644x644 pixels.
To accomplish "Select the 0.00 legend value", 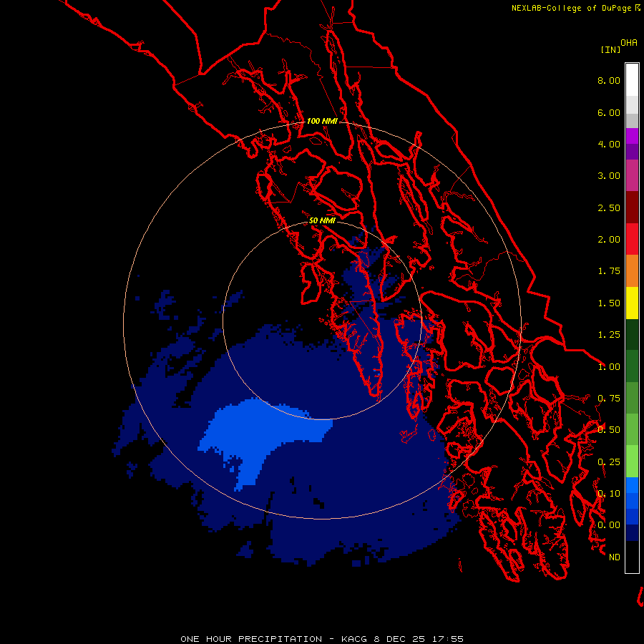I will [x=609, y=525].
